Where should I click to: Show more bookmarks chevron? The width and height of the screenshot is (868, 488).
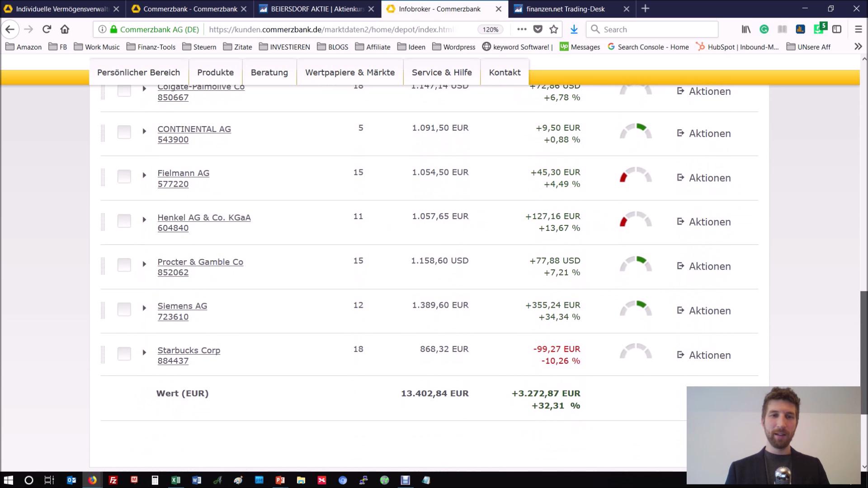click(858, 47)
